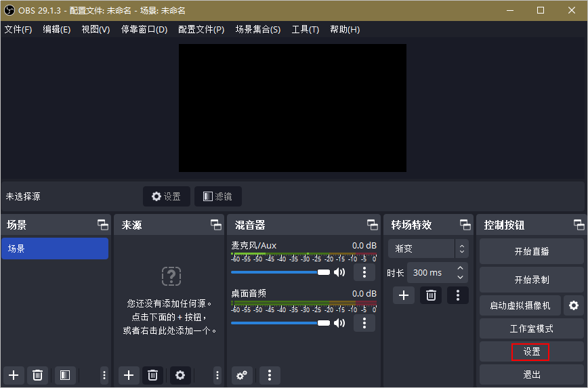
Task: Undock the 转场特效 panel
Action: 465,225
